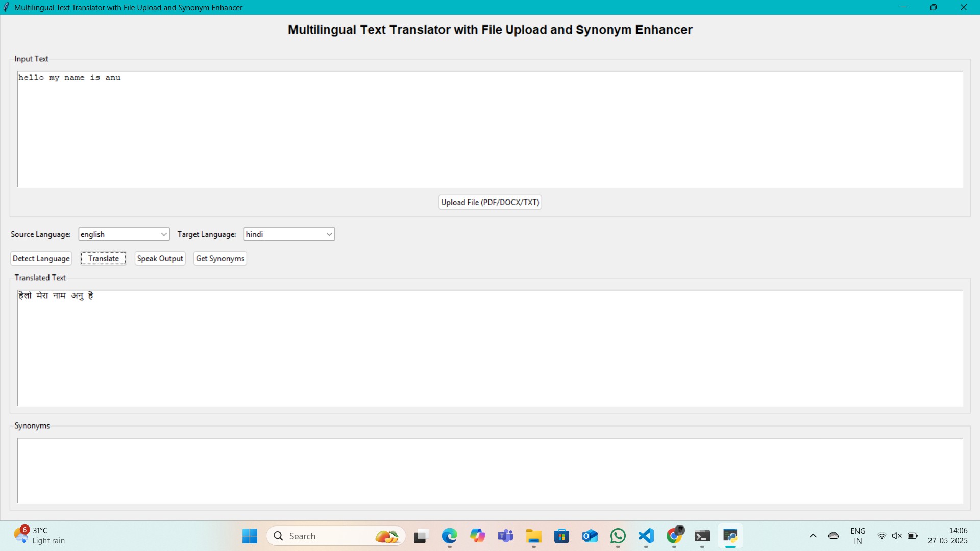Click Speak Output button
The height and width of the screenshot is (551, 980).
pyautogui.click(x=160, y=258)
